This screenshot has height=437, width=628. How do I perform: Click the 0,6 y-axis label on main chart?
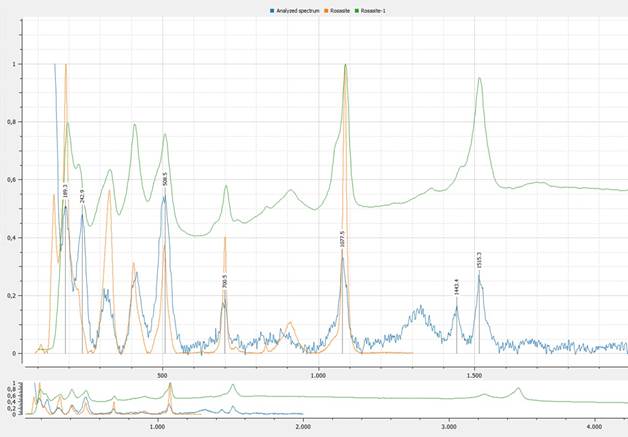click(10, 180)
